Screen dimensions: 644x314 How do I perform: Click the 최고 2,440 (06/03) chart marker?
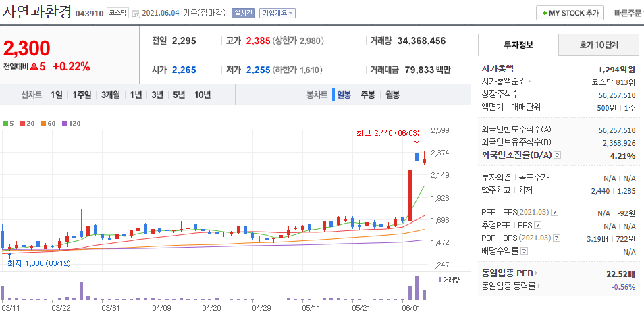389,133
